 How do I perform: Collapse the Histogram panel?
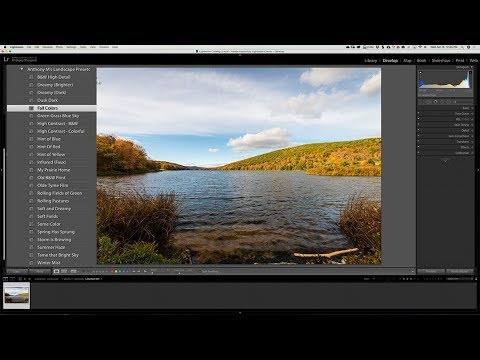(x=472, y=67)
